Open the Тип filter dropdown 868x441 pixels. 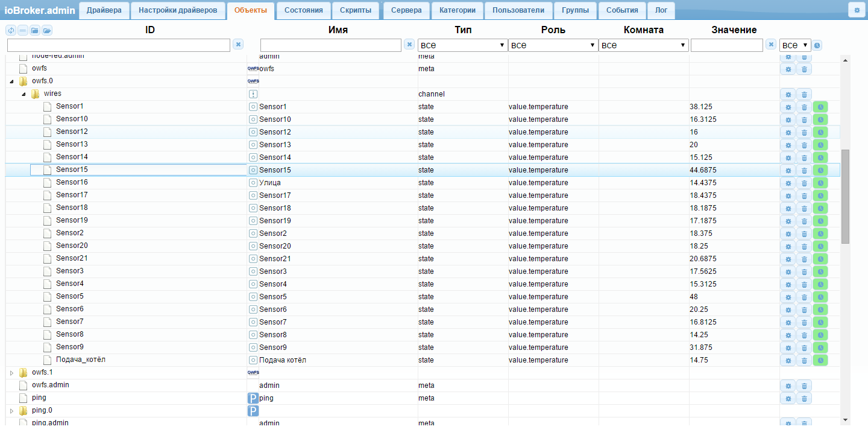click(462, 45)
